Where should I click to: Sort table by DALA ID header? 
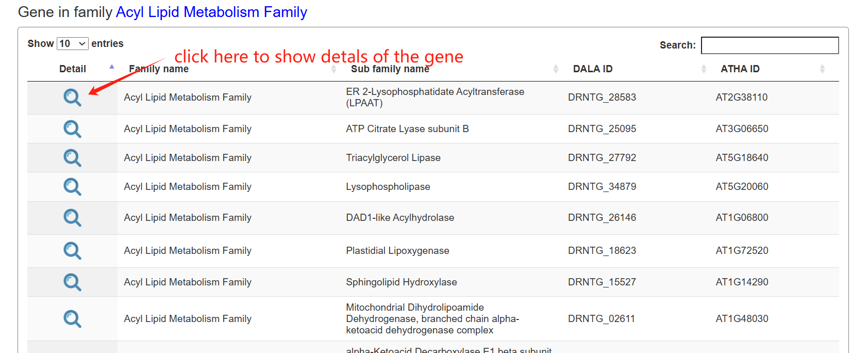(x=593, y=69)
